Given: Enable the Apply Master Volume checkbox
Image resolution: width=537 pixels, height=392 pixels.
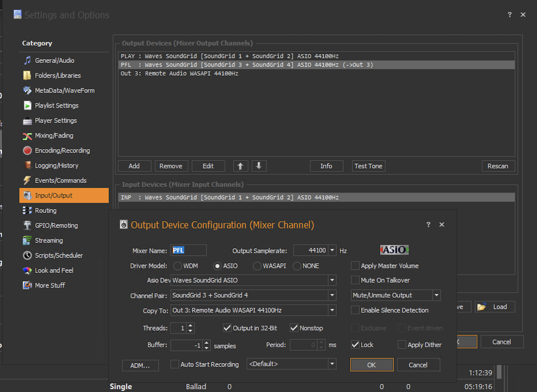Looking at the screenshot, I should tap(355, 266).
